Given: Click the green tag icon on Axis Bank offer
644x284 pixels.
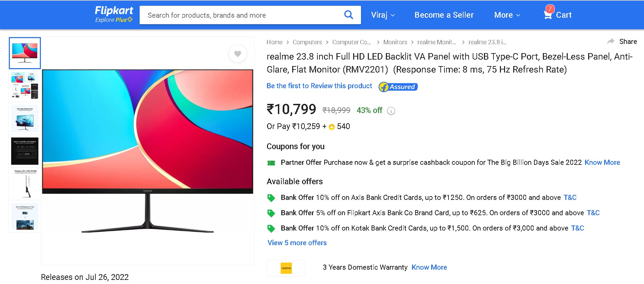Looking at the screenshot, I should point(271,198).
